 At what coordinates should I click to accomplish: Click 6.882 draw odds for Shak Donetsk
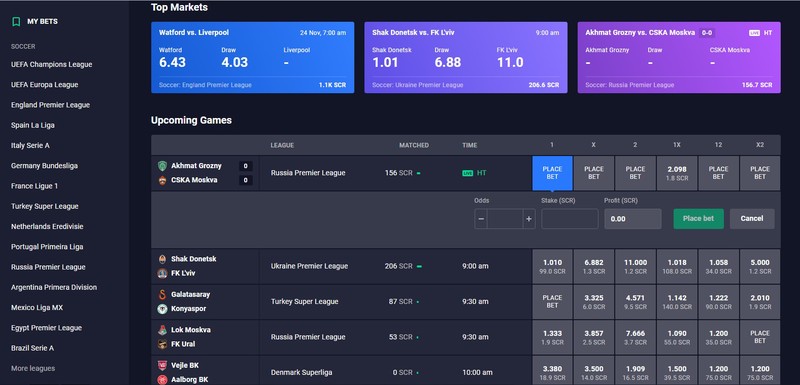point(593,266)
